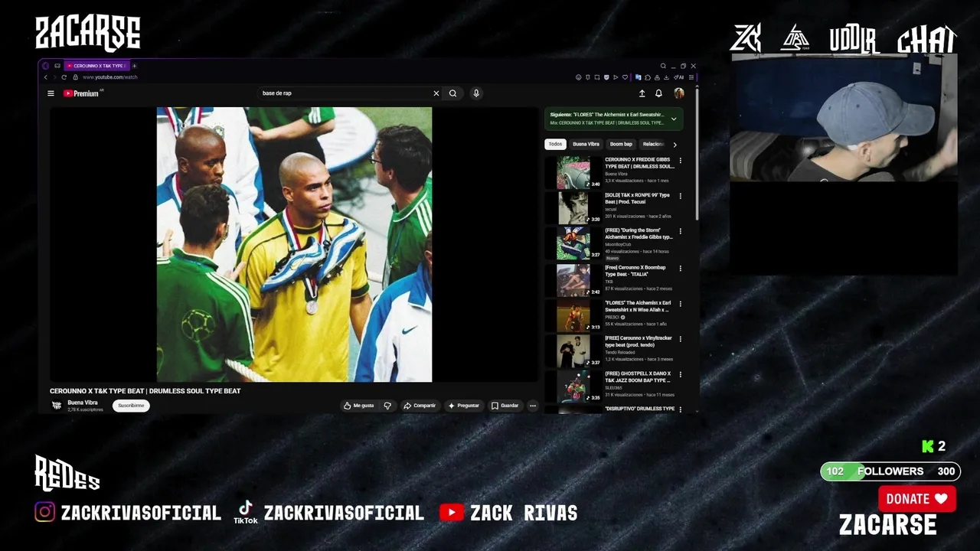Image resolution: width=980 pixels, height=551 pixels.
Task: Open the browser smiley feedback icon
Action: pyautogui.click(x=579, y=77)
